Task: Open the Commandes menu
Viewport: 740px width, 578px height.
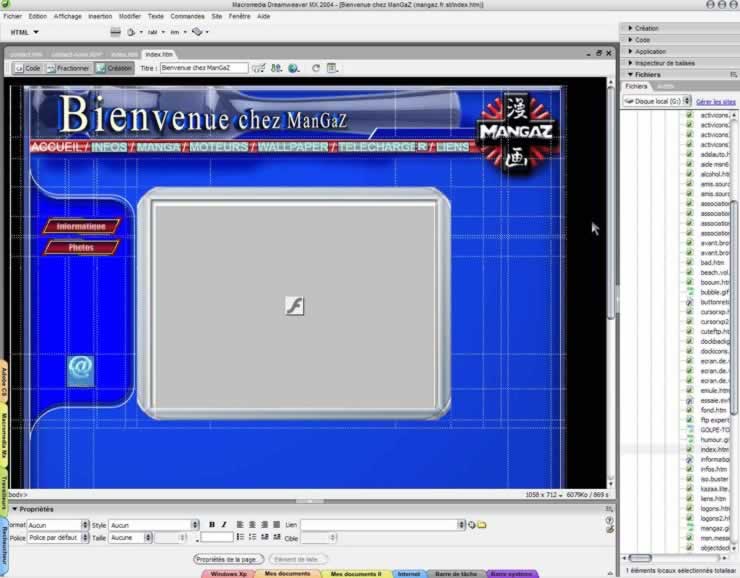Action: 187,16
